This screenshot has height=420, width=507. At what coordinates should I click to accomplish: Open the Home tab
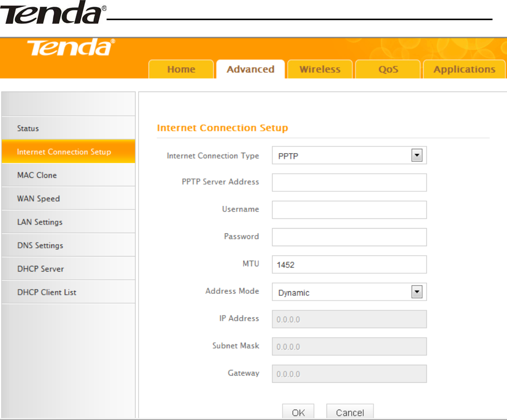point(181,69)
